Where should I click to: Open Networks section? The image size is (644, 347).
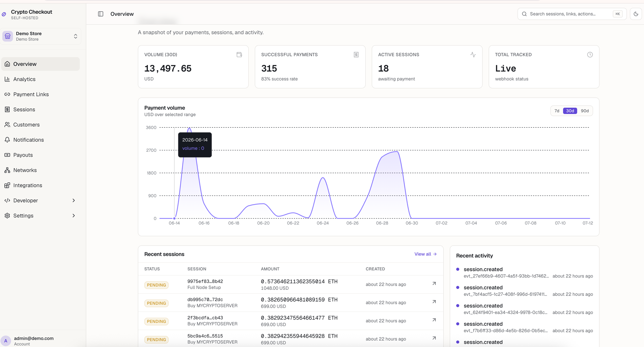pyautogui.click(x=40, y=170)
